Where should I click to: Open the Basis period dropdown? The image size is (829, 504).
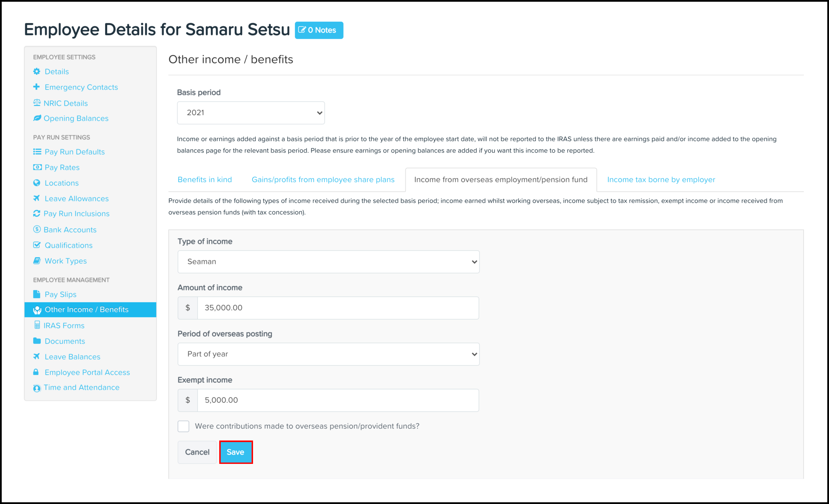click(x=251, y=113)
